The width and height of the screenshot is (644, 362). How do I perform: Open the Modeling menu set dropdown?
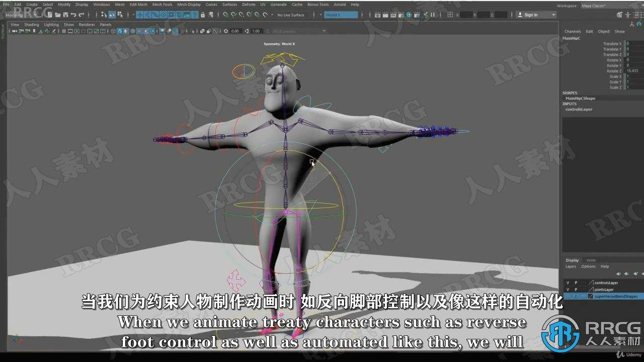pyautogui.click(x=23, y=15)
